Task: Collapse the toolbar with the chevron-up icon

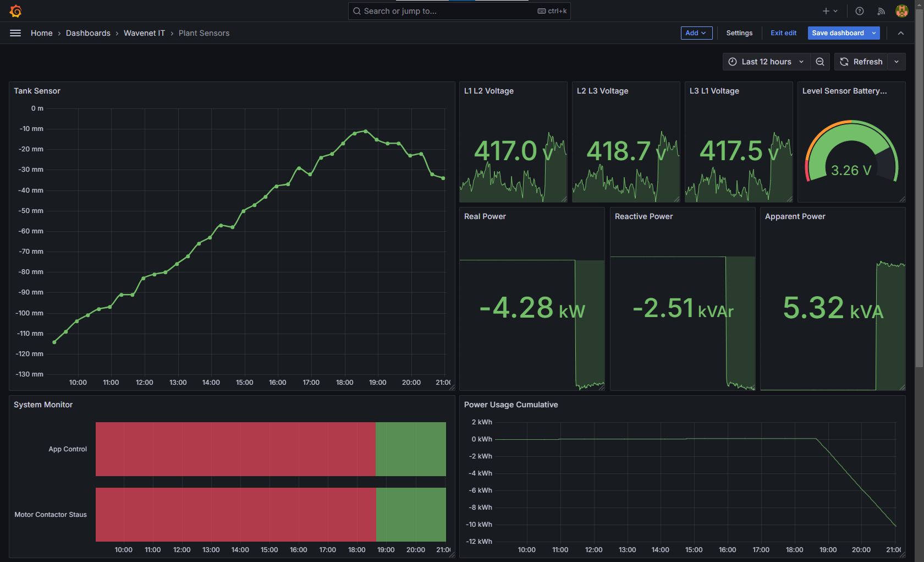Action: pos(901,33)
